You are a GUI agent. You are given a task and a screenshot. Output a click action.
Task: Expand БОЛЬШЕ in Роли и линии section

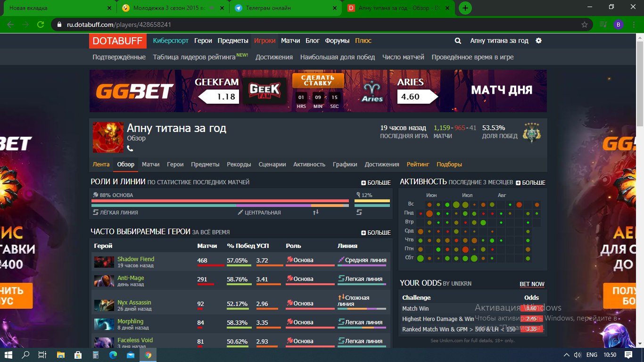tap(376, 182)
